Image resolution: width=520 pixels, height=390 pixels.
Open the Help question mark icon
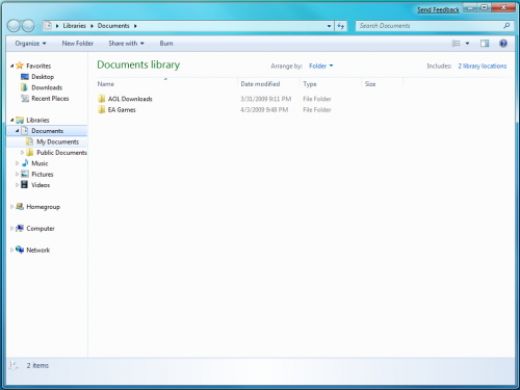click(503, 43)
